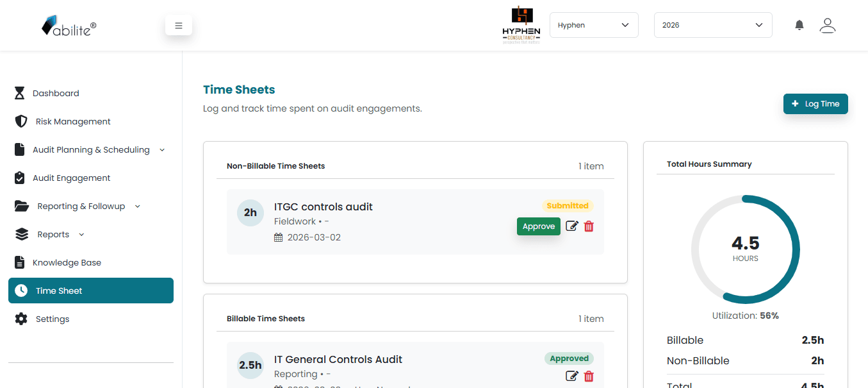Click the Utilization: 56% label
Image resolution: width=868 pixels, height=388 pixels.
click(746, 316)
